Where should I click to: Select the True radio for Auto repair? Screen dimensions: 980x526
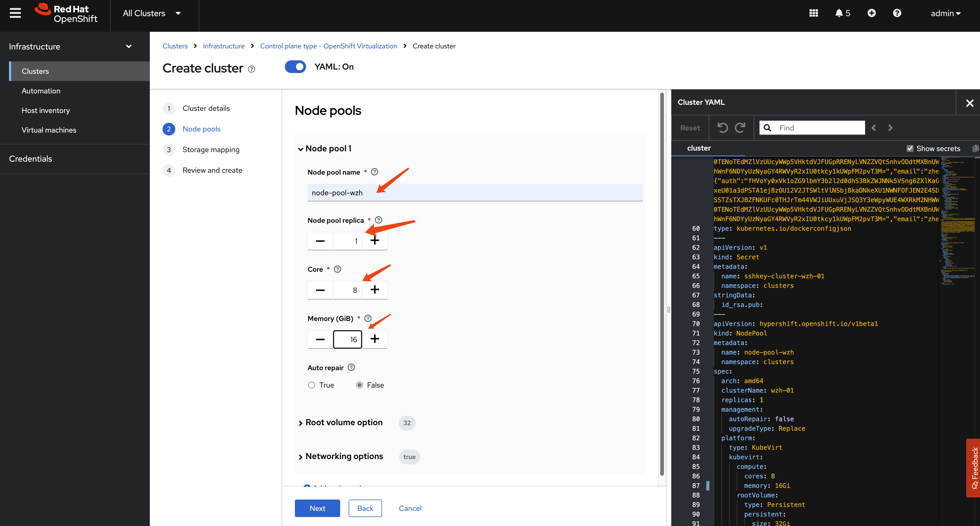tap(312, 385)
